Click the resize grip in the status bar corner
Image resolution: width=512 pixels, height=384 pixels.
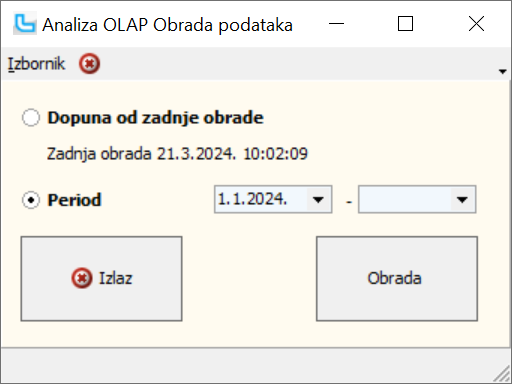pyautogui.click(x=502, y=374)
